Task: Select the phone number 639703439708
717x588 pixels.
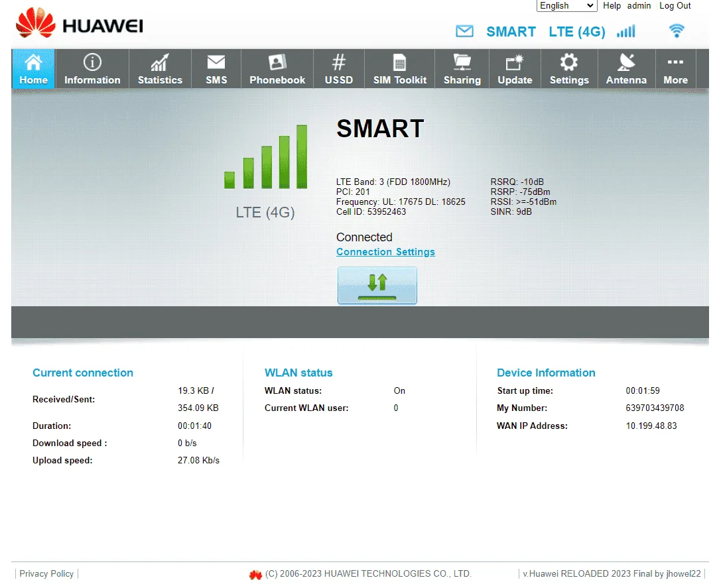Action: (655, 408)
